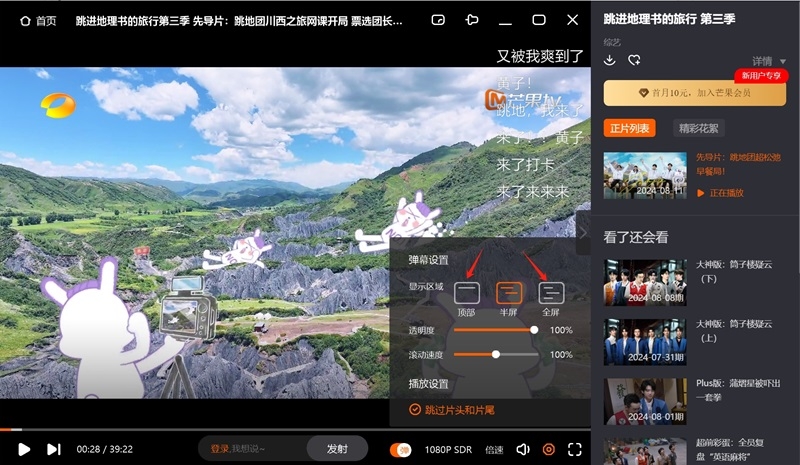
Task: Expand the 详情 details dropdown
Action: click(768, 61)
